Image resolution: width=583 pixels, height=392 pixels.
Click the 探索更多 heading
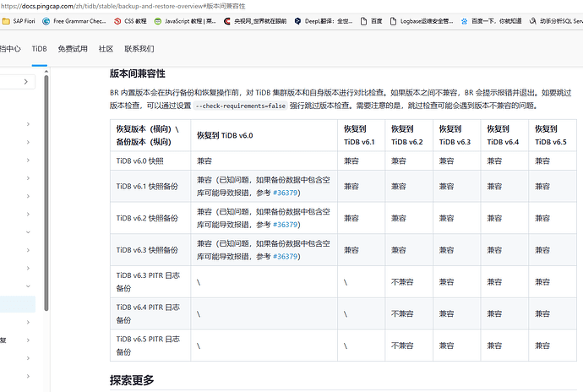coord(132,380)
